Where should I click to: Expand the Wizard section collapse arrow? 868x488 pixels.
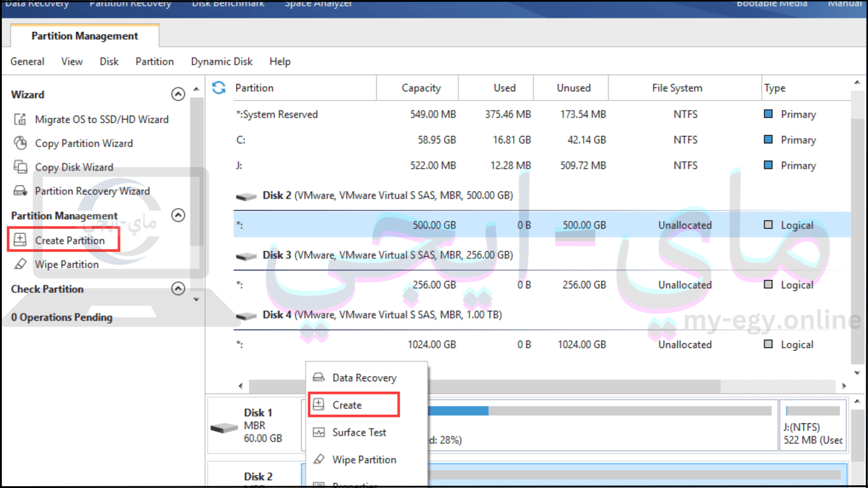pos(178,94)
